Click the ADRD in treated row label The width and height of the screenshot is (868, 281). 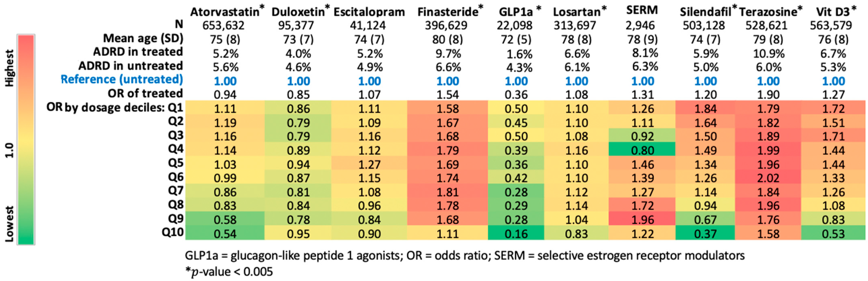click(x=138, y=52)
